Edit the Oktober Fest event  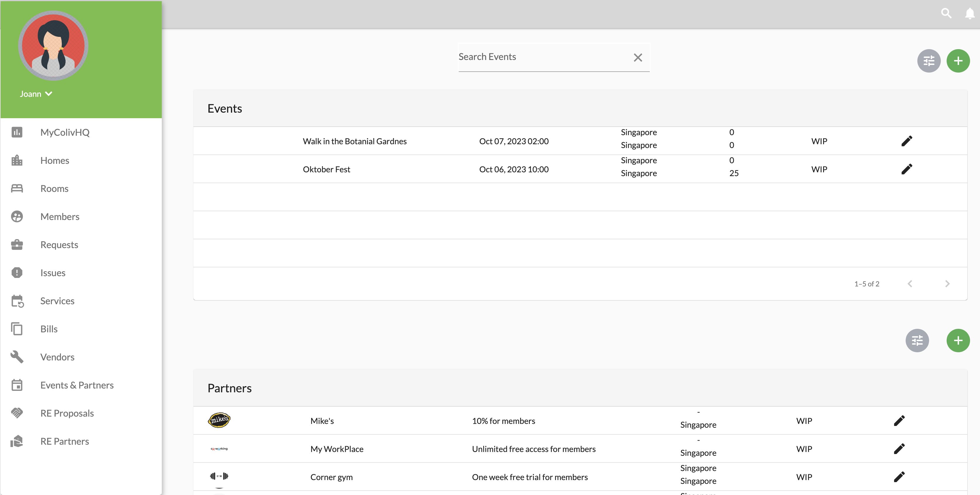tap(907, 169)
